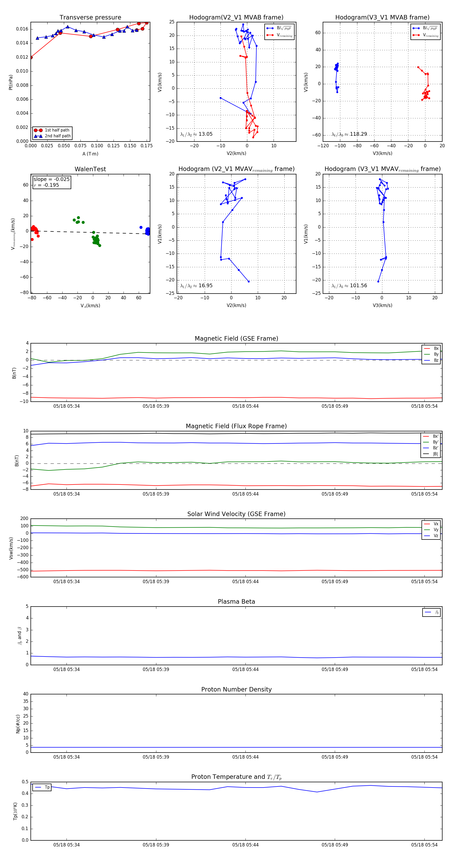
Task: Click the "Np(#/cc)" y-axis label
Action: click(18, 724)
